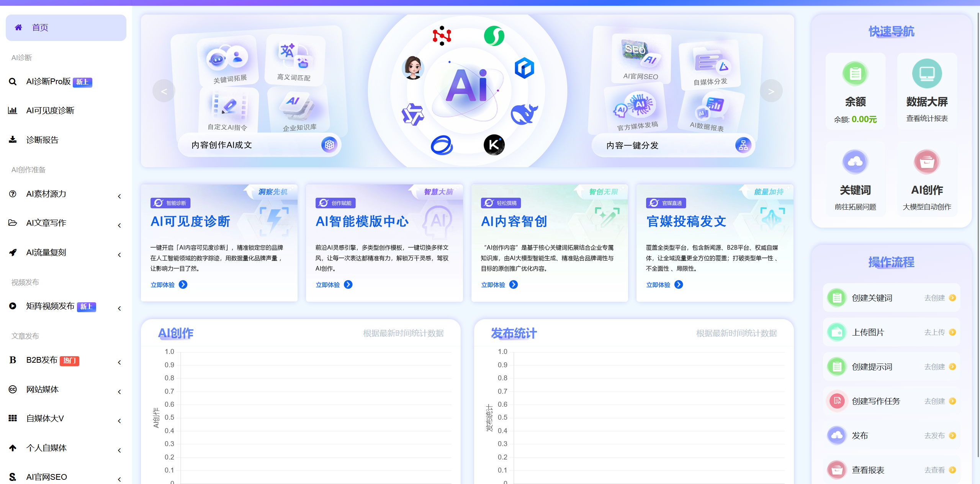This screenshot has width=980, height=484.
Task: Click 立即体验 under AI内容智创
Action: (499, 285)
